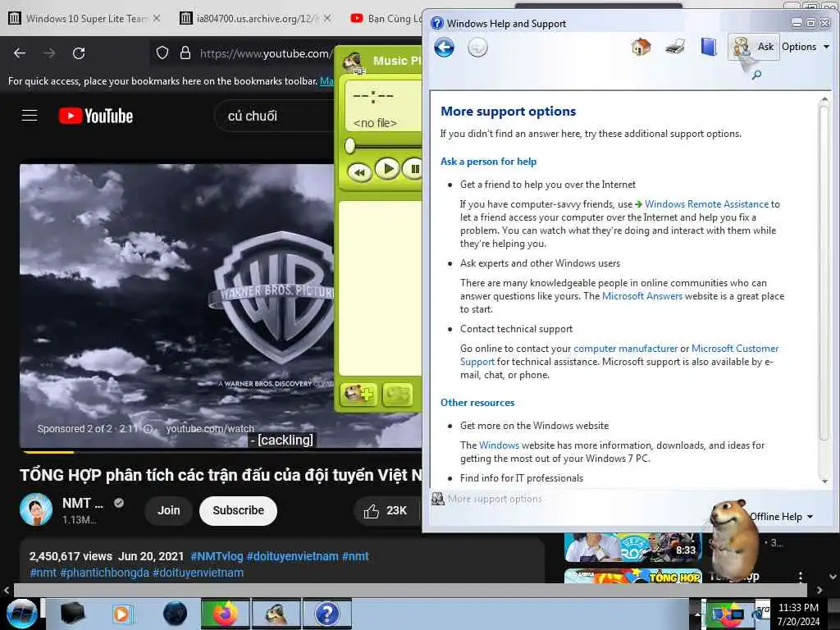Screen dimensions: 840x630
Task: Click the Warner Bros video player
Action: point(177,305)
